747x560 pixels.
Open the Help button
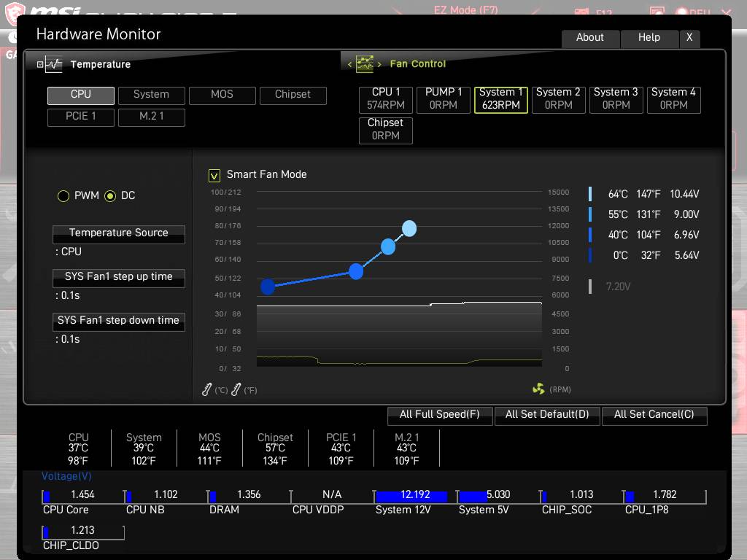[649, 38]
